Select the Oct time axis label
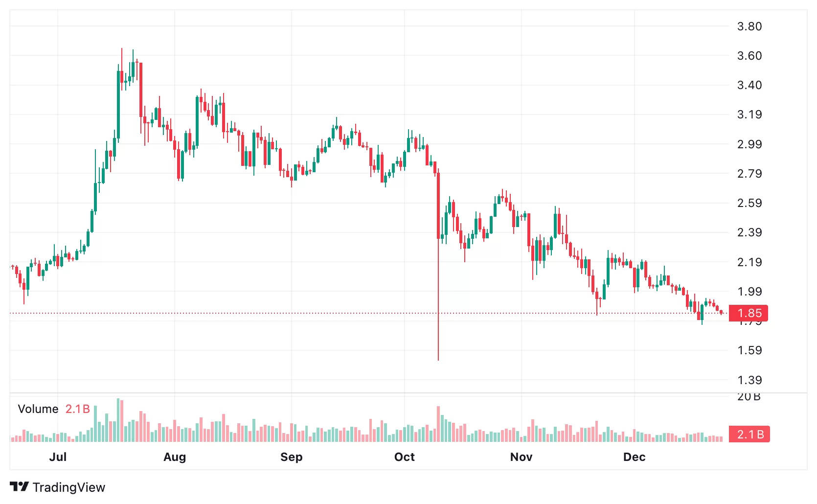This screenshot has height=504, width=817. click(405, 457)
